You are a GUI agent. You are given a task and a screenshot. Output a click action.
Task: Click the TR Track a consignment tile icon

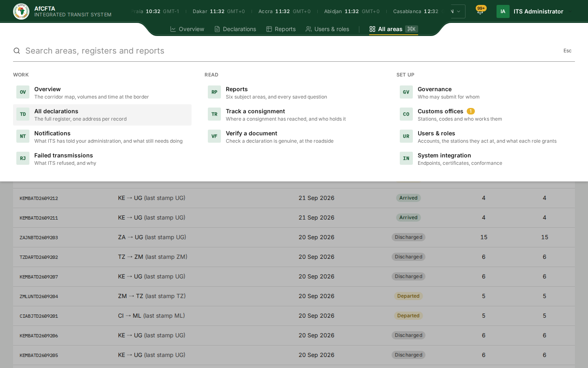pos(214,114)
